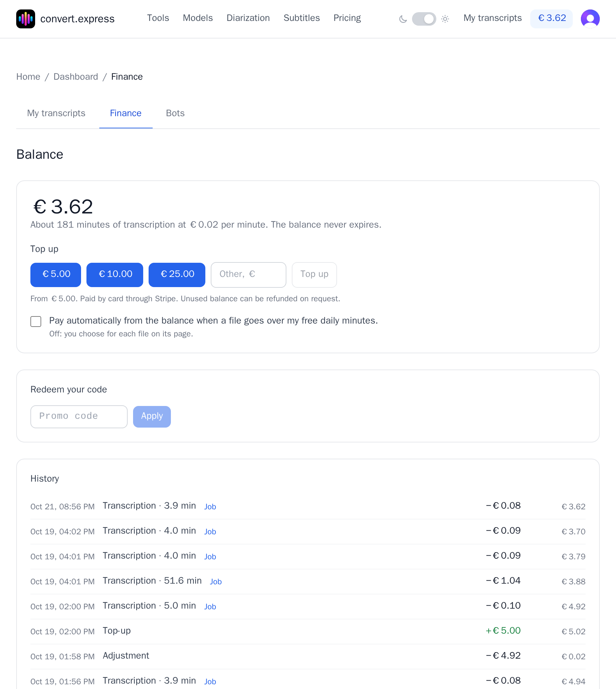Choose the € 10.00 top-up amount
The width and height of the screenshot is (616, 689).
pos(115,275)
